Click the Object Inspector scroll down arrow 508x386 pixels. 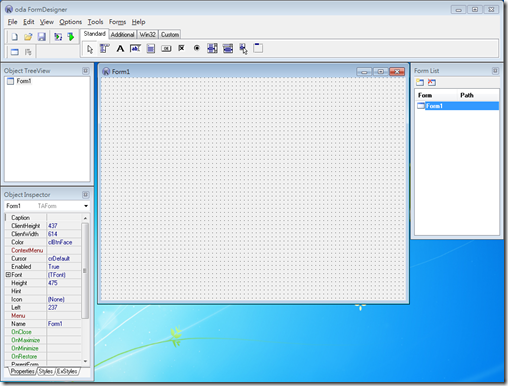pyautogui.click(x=85, y=361)
